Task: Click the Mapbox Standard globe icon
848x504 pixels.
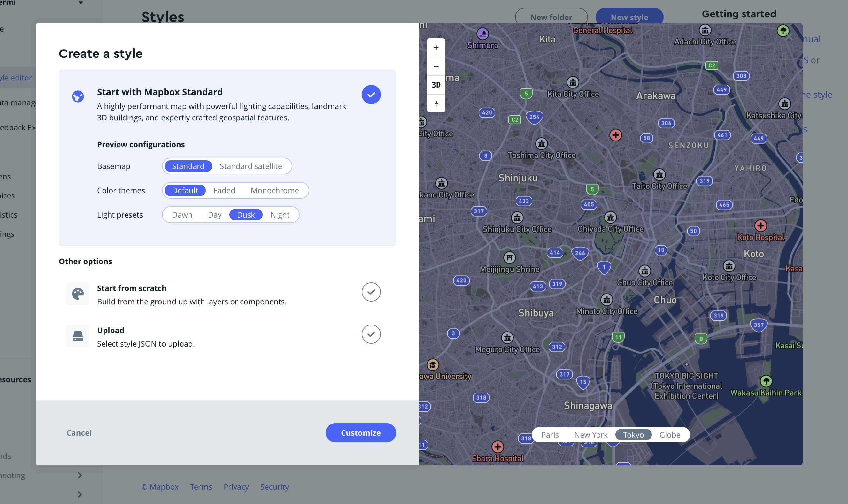Action: [78, 96]
